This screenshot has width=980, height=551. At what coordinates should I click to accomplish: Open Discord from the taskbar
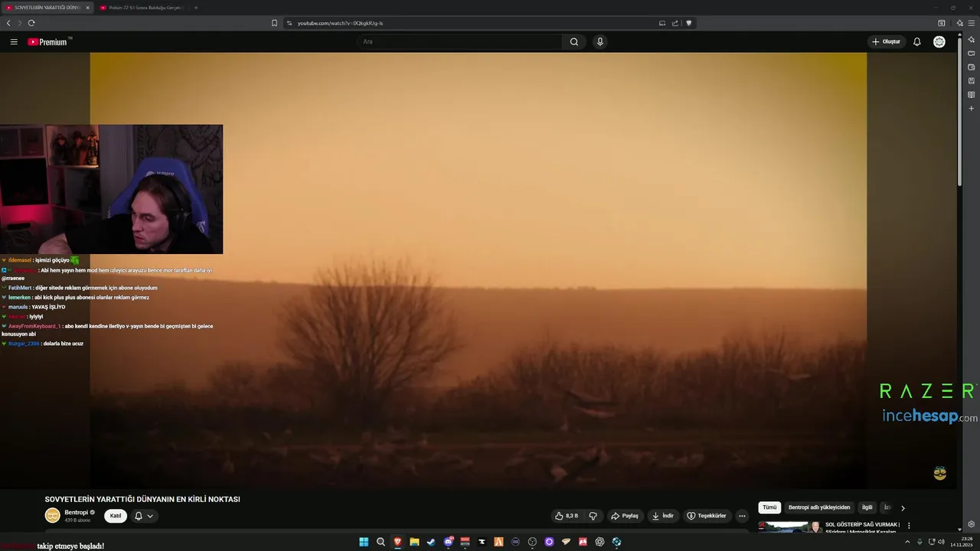tap(449, 542)
